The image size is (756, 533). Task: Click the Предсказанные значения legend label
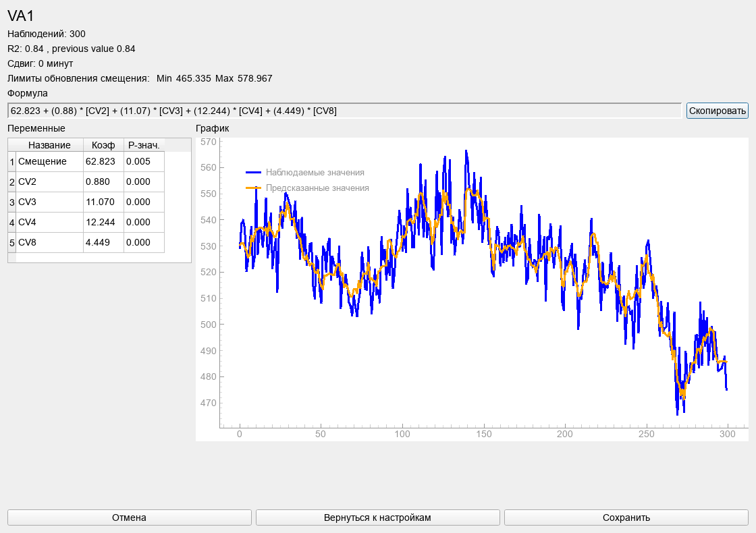click(318, 188)
